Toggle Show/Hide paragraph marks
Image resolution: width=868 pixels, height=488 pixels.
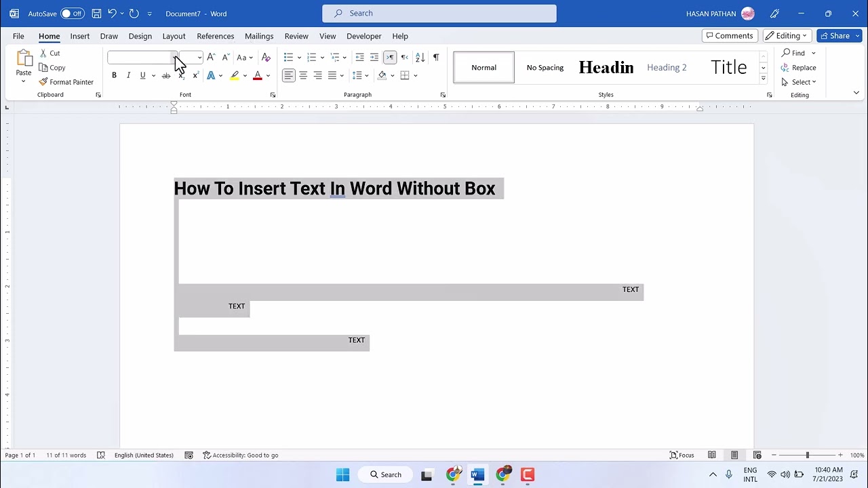click(x=435, y=58)
